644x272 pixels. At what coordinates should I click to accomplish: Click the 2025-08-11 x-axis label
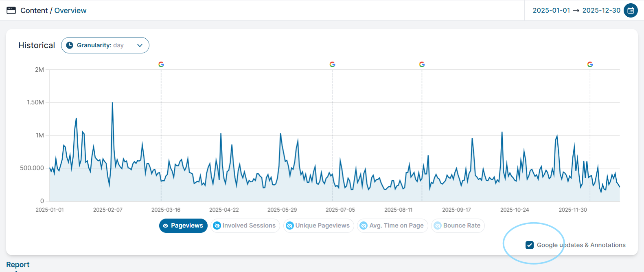click(399, 210)
